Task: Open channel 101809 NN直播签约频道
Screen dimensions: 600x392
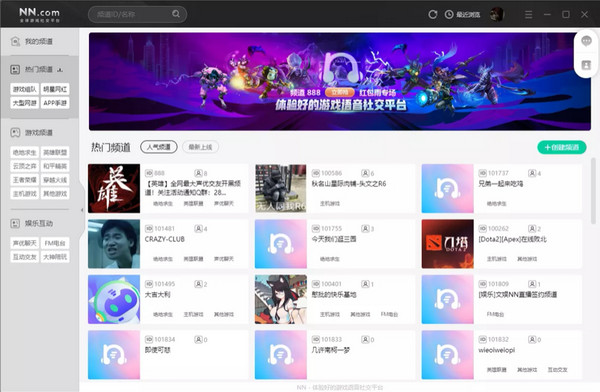Action: click(448, 299)
